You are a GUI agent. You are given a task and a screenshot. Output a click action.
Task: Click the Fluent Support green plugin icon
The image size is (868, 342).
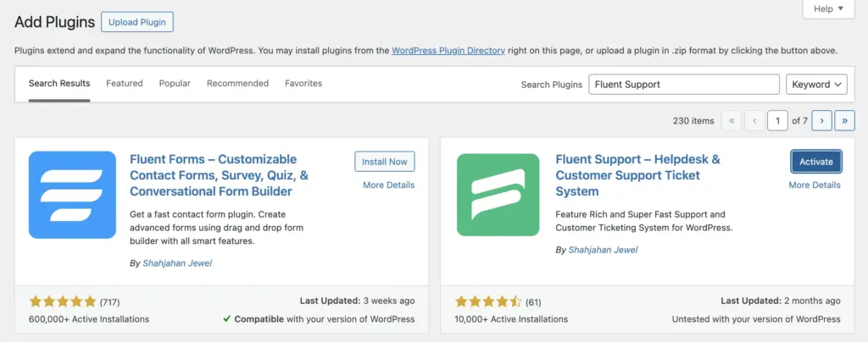tap(498, 195)
